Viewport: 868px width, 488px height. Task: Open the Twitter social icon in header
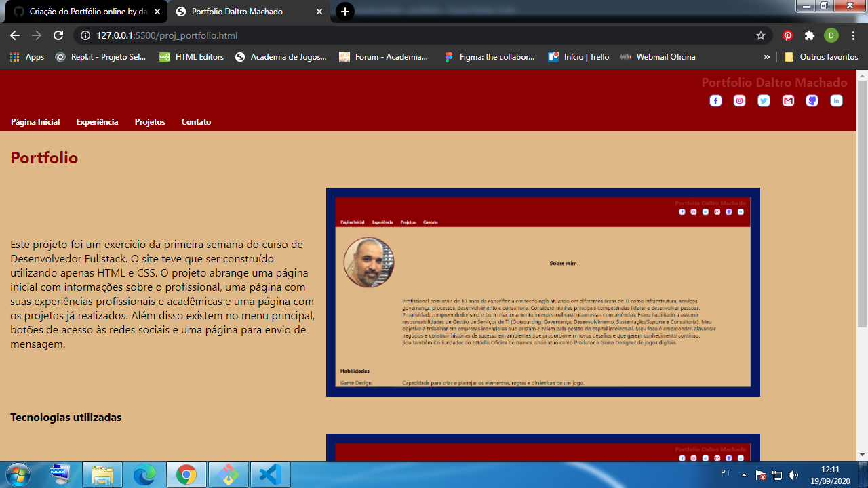pyautogui.click(x=764, y=101)
